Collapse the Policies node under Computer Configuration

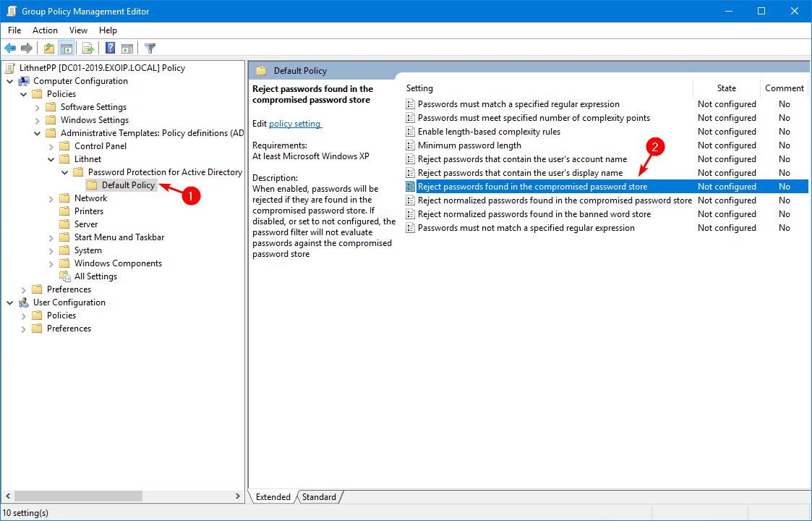pos(23,94)
